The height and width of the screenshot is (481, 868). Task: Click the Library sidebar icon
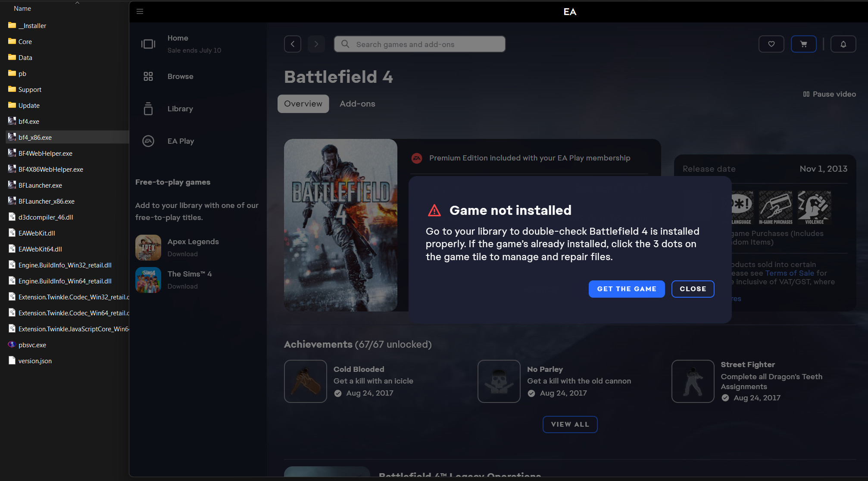(148, 109)
